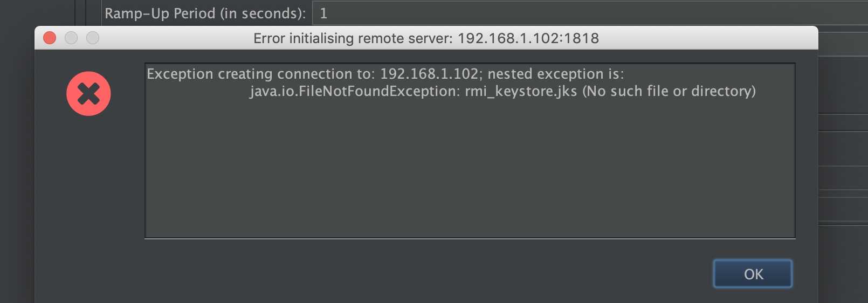Click the 192.168.1.102:1818 address in title bar
868x303 pixels.
[528, 38]
